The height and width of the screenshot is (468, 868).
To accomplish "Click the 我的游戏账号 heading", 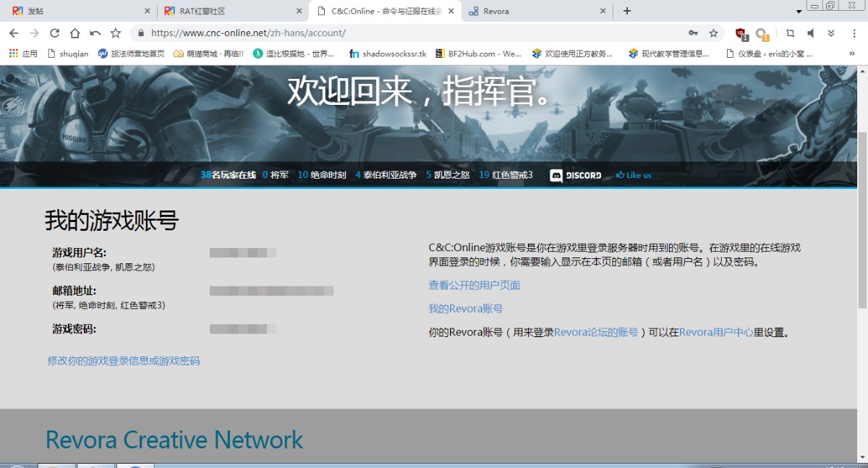I will (x=111, y=220).
